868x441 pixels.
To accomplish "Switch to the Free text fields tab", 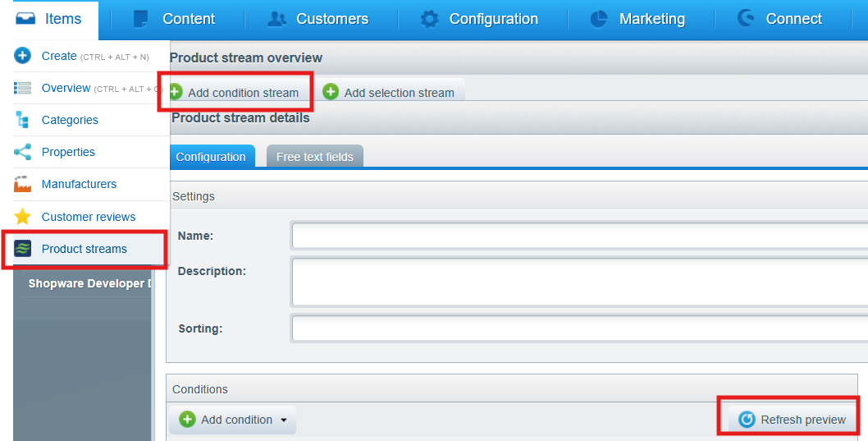I will [315, 157].
